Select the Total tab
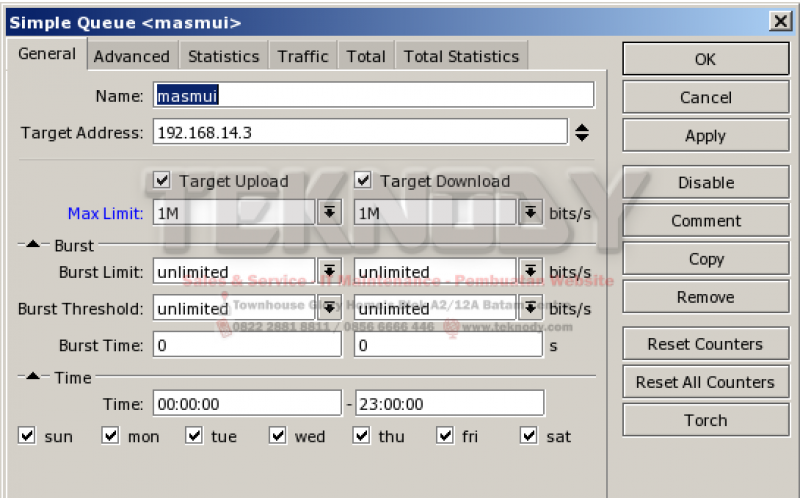The height and width of the screenshot is (500, 800). pyautogui.click(x=366, y=56)
